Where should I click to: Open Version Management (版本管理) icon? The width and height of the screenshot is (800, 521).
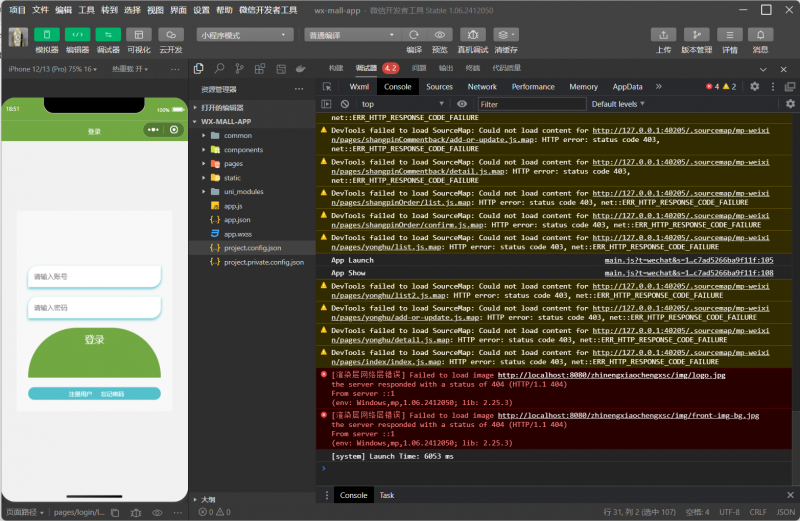[x=697, y=35]
